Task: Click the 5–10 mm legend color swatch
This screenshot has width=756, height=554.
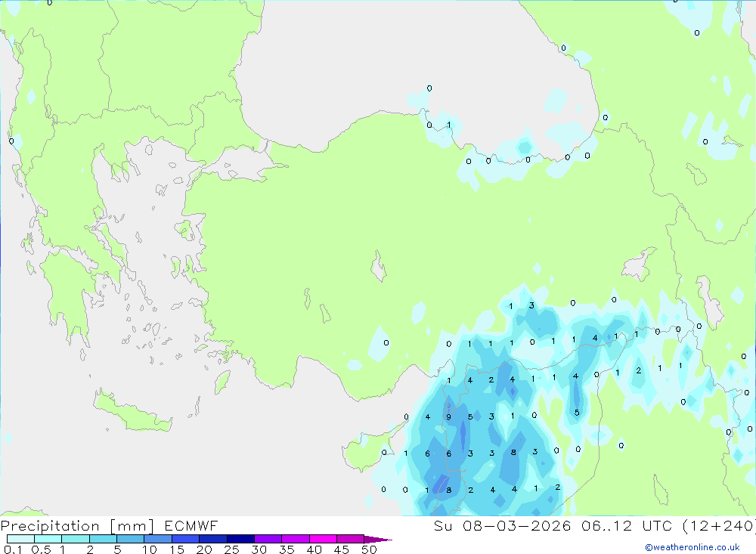Action: [x=131, y=539]
